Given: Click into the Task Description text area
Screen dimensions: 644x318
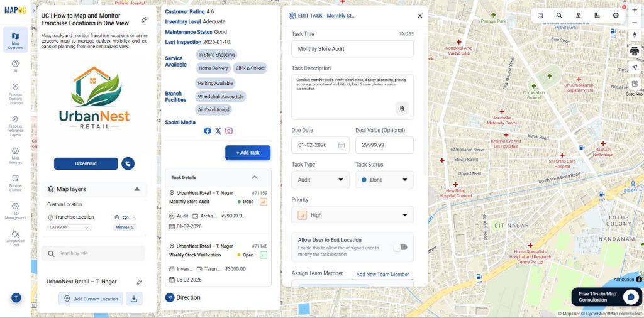Looking at the screenshot, I should [x=352, y=97].
